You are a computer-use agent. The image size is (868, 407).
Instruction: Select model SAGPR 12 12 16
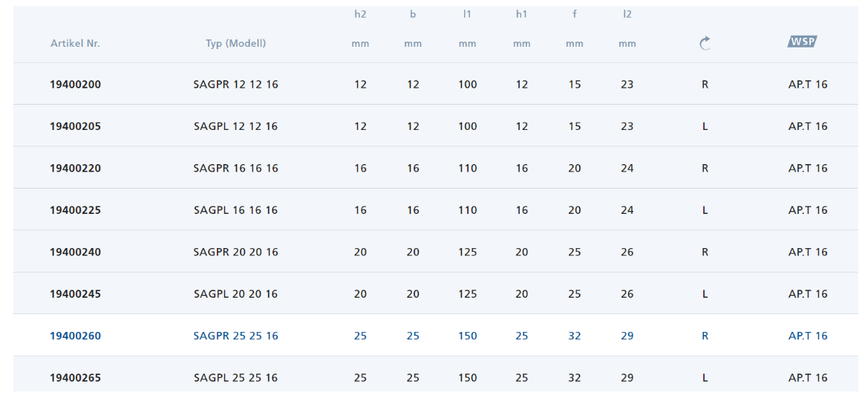pyautogui.click(x=236, y=85)
